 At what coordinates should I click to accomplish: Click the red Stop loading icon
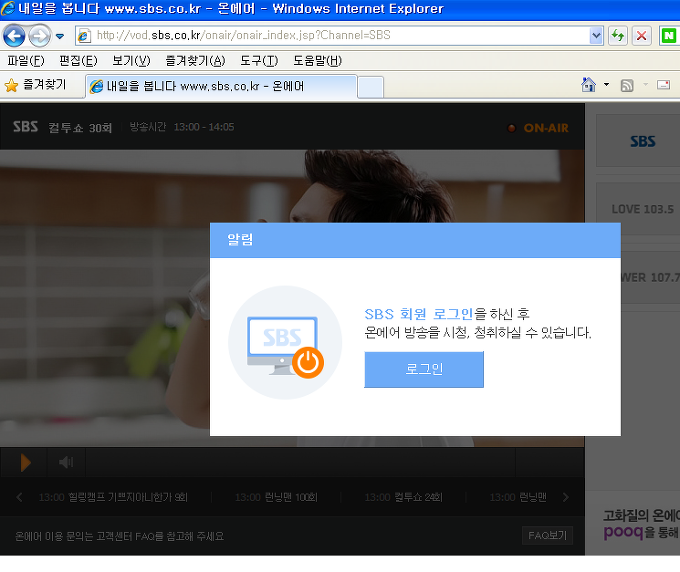pos(641,35)
